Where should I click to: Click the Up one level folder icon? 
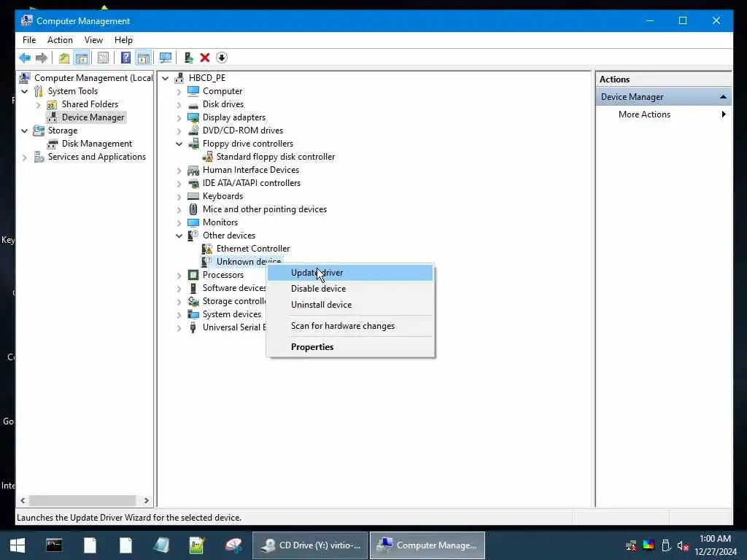click(64, 58)
